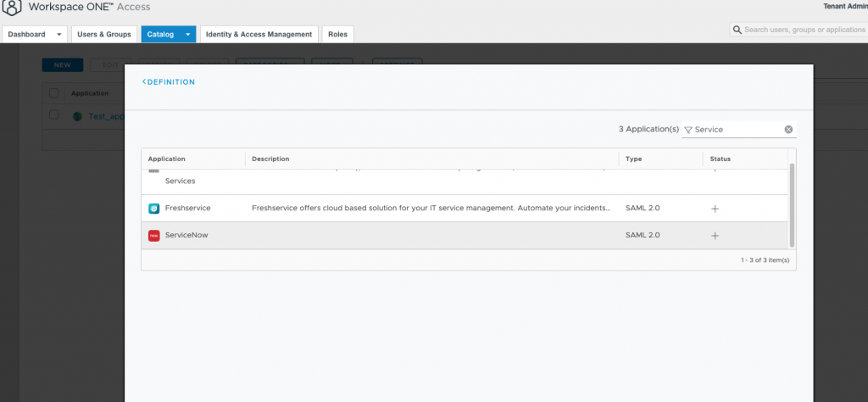Click the Freshservice app icon
Image resolution: width=868 pixels, height=402 pixels.
click(x=153, y=208)
